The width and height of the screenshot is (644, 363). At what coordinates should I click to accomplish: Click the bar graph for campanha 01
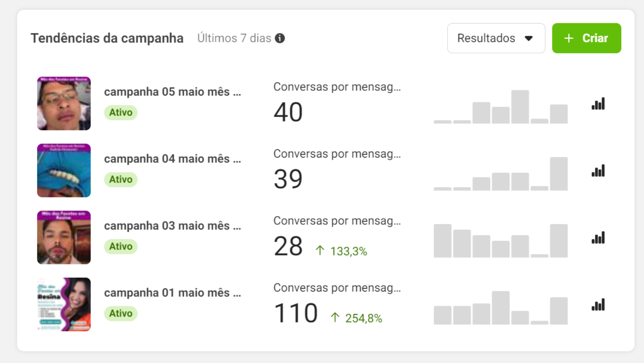pyautogui.click(x=501, y=308)
